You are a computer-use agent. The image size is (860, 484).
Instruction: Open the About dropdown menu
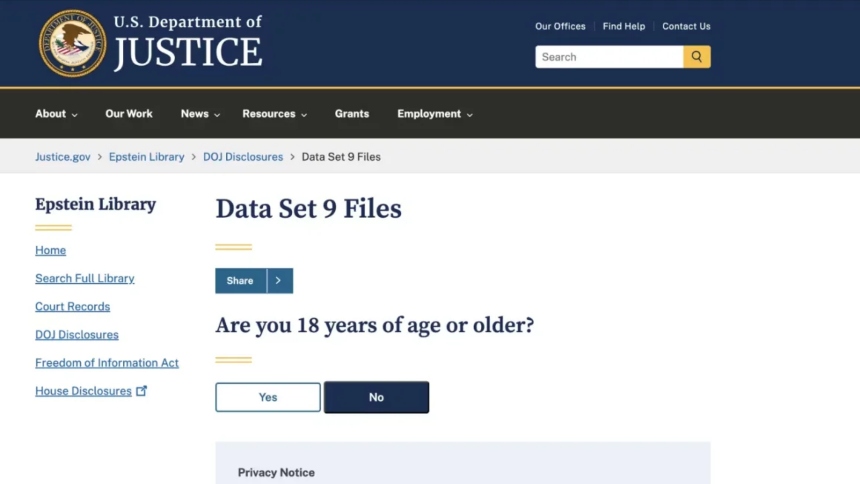(56, 114)
